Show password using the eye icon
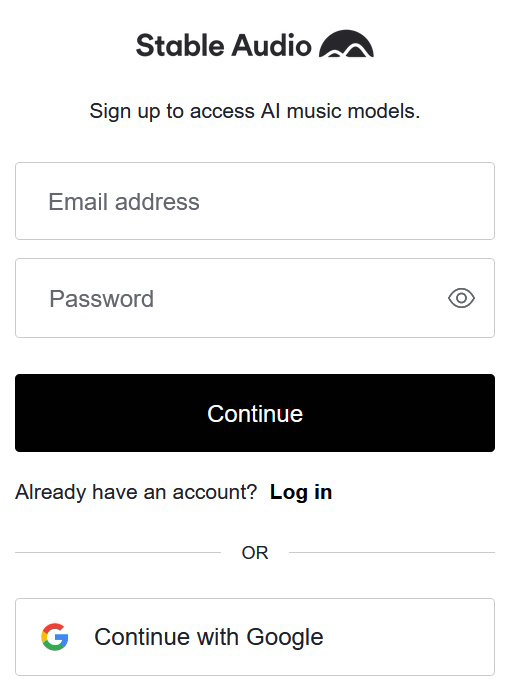Image resolution: width=513 pixels, height=694 pixels. coord(461,298)
